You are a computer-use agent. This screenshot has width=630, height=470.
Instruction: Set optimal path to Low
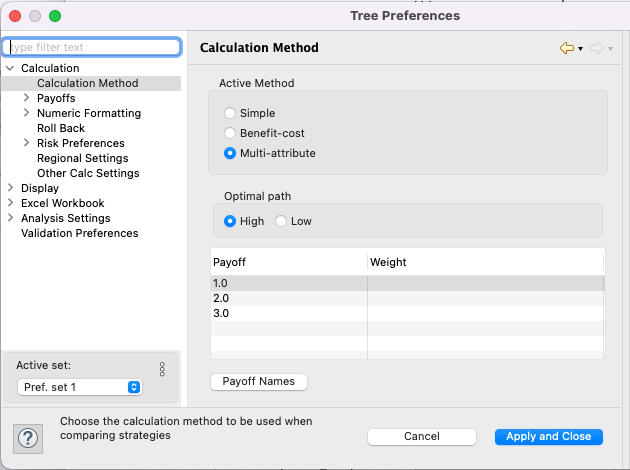281,221
